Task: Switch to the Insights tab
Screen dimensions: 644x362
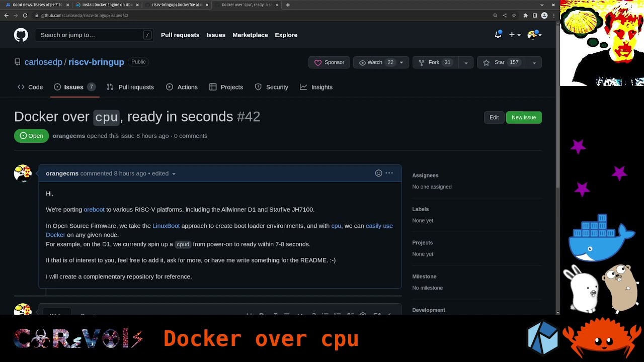Action: coord(316,87)
